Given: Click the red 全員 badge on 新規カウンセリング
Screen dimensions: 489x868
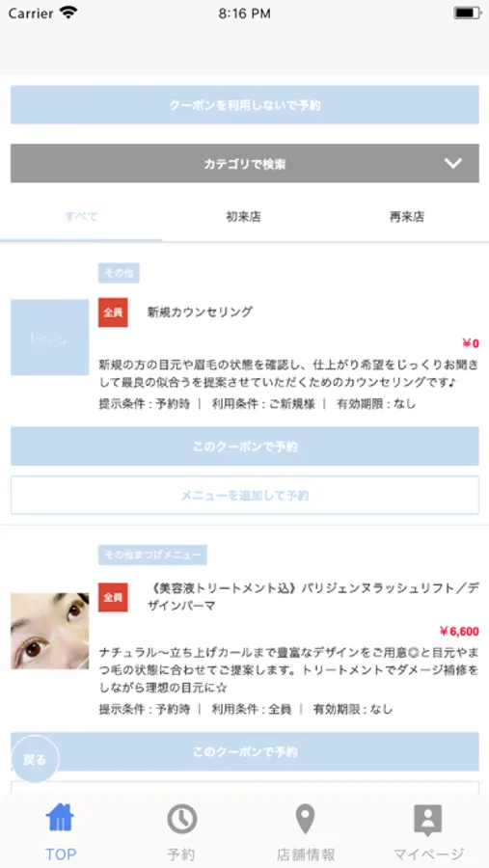Looking at the screenshot, I should pos(113,312).
